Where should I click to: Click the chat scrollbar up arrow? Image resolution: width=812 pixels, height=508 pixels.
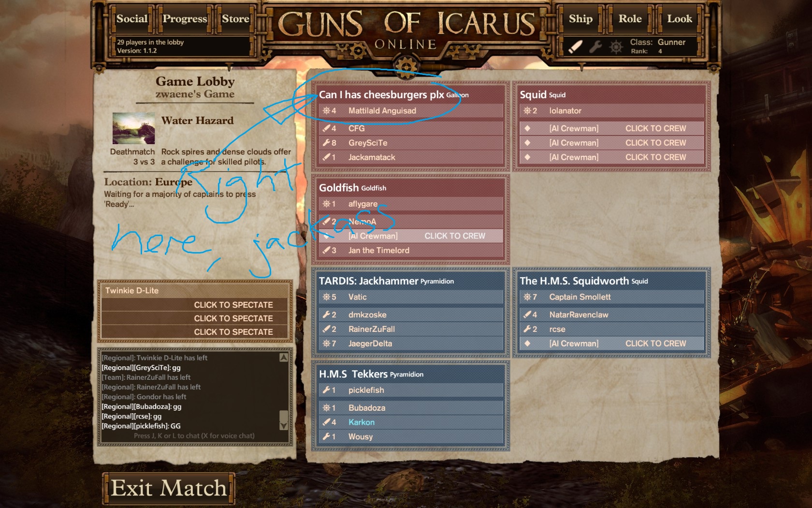point(284,358)
